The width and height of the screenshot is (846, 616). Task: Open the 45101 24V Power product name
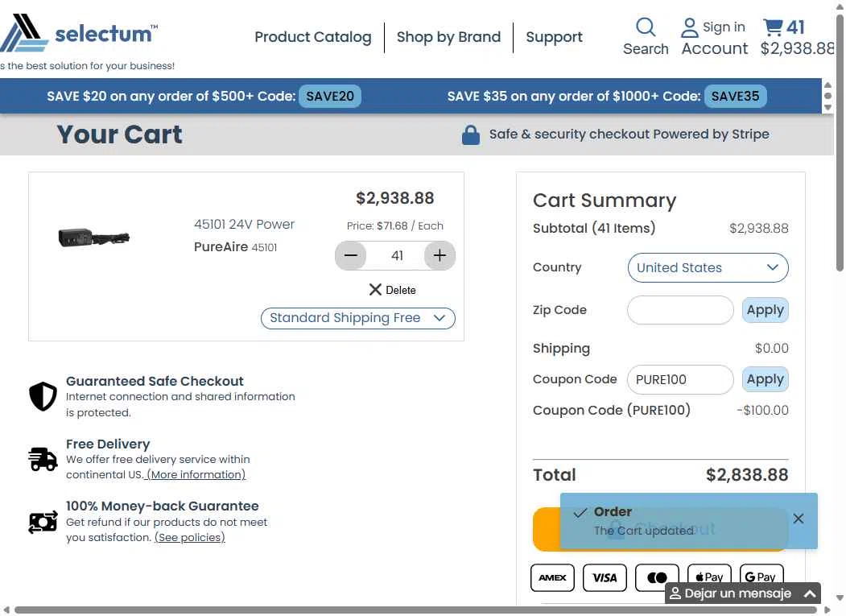244,224
